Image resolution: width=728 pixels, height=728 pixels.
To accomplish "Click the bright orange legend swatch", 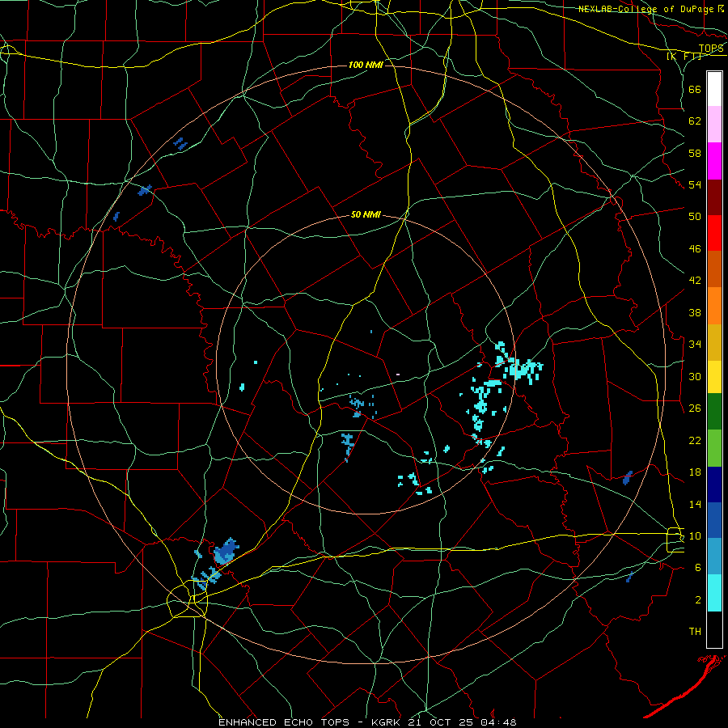I will tap(714, 306).
